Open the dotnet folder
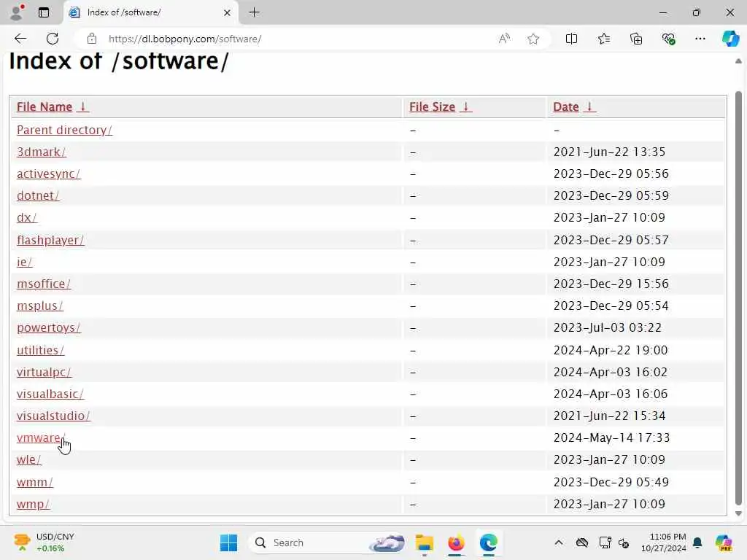The height and width of the screenshot is (560, 747). [38, 195]
